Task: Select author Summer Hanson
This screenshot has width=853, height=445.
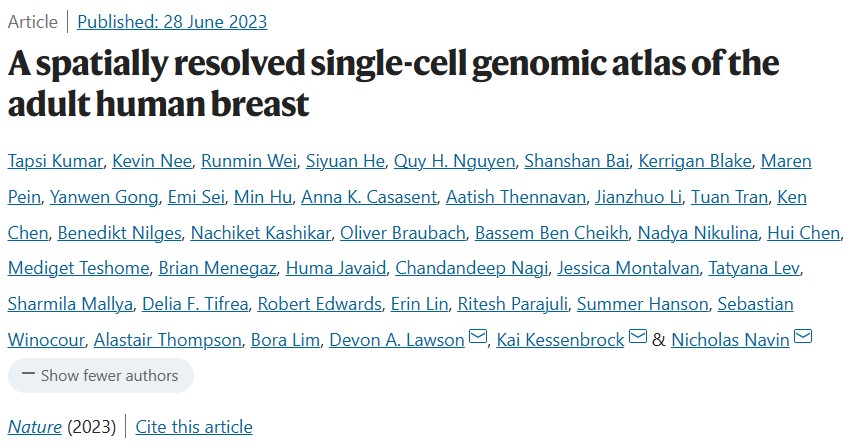Action: pyautogui.click(x=642, y=304)
